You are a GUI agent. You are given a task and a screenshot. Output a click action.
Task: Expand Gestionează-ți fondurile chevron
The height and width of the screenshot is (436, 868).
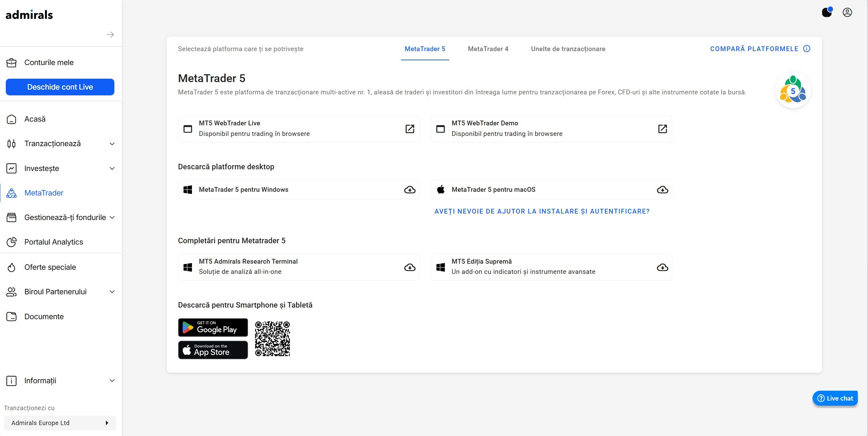pos(112,217)
